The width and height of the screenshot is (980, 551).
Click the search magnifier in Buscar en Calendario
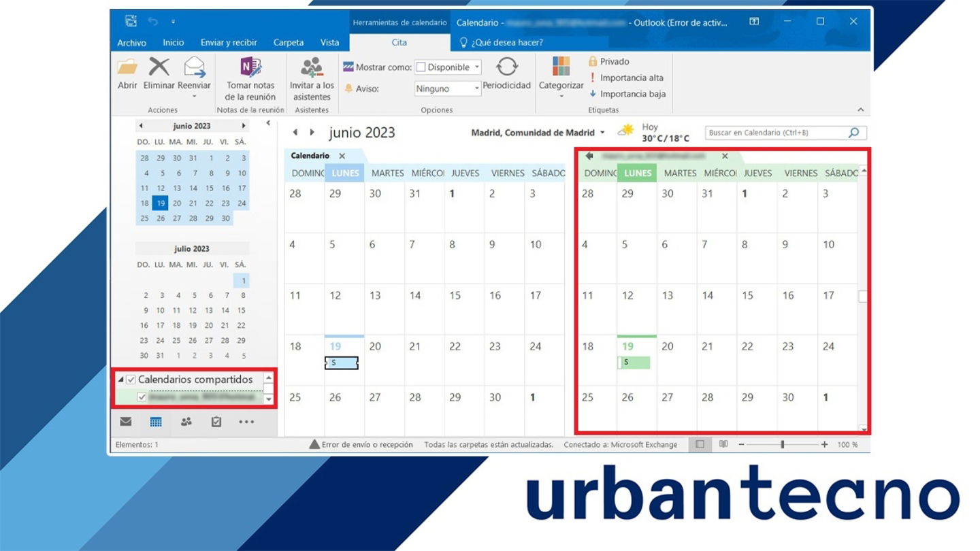click(854, 133)
